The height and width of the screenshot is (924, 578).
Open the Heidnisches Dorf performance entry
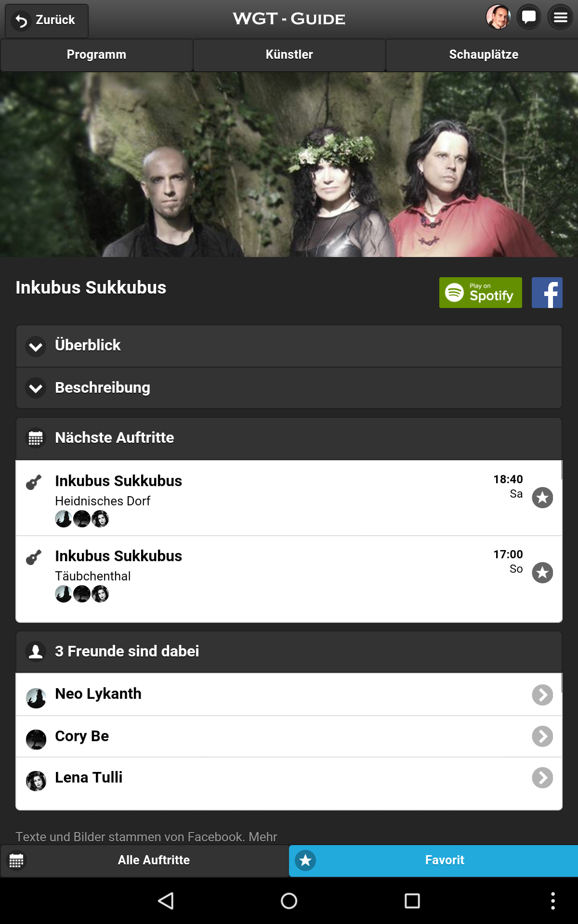pos(289,498)
